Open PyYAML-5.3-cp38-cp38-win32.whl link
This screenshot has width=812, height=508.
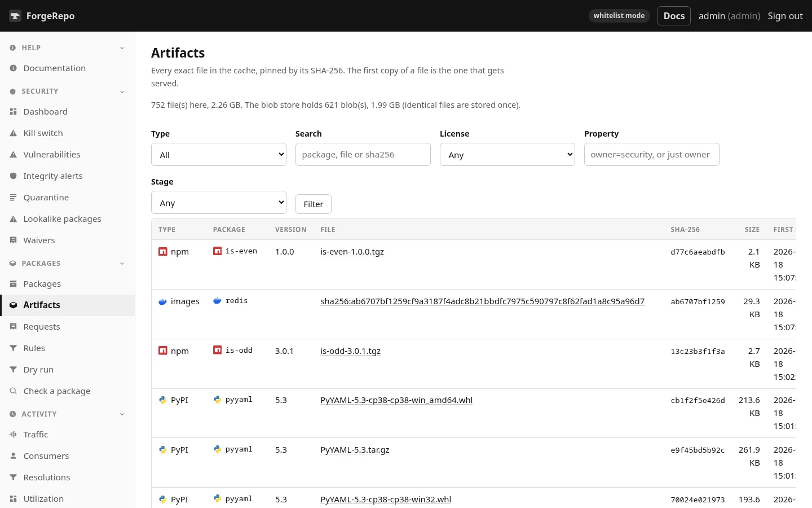(386, 500)
